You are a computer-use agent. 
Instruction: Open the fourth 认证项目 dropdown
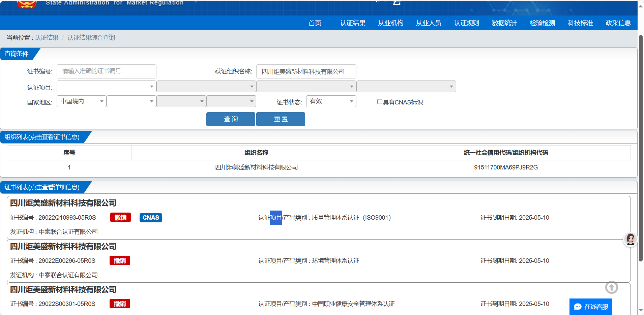[x=406, y=87]
